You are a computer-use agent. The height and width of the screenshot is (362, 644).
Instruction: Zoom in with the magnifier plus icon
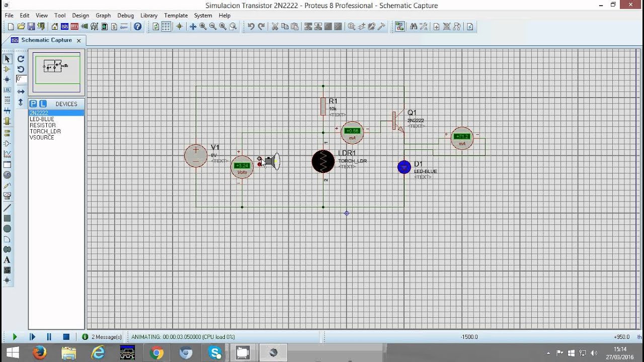(203, 27)
